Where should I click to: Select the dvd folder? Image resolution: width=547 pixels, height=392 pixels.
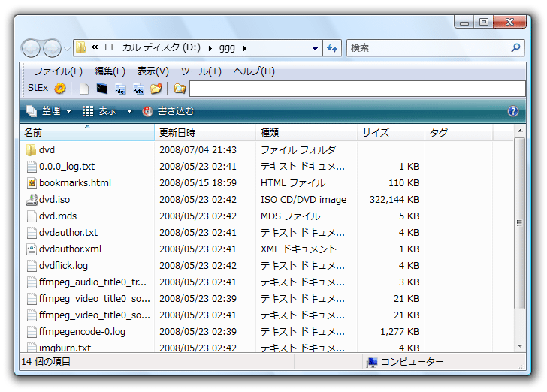[47, 150]
